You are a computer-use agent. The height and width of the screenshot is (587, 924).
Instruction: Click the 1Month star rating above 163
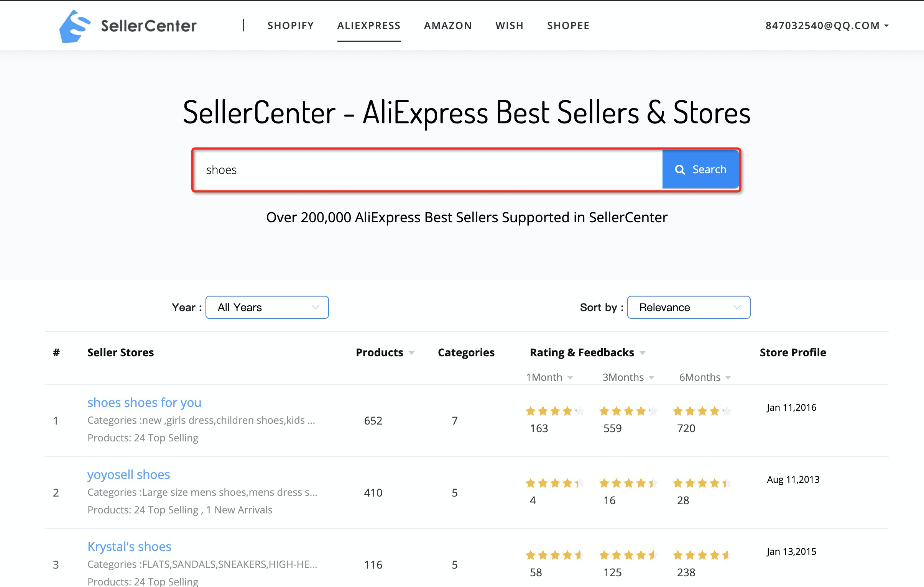click(555, 412)
